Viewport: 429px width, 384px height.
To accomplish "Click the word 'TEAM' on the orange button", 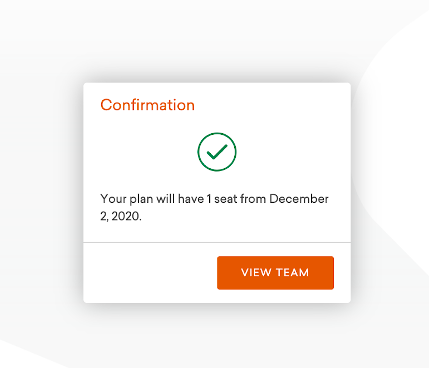I will click(x=292, y=272).
